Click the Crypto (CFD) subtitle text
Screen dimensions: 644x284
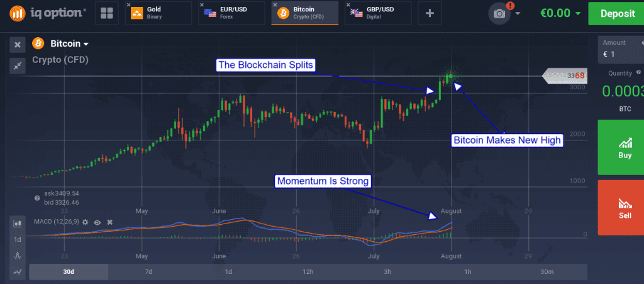point(60,60)
